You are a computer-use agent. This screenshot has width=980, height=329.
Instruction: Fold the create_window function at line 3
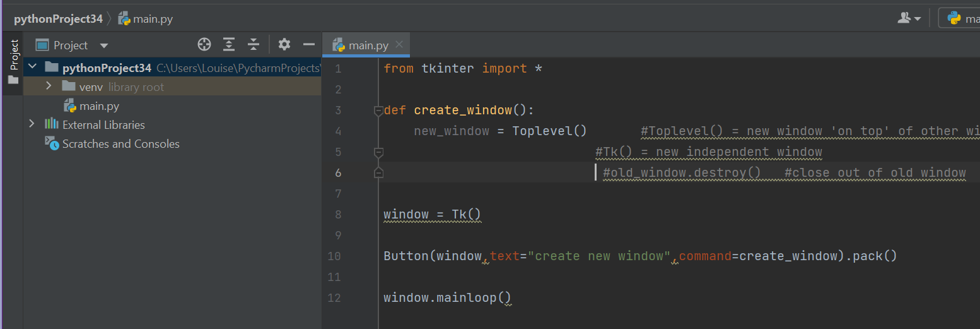(378, 111)
